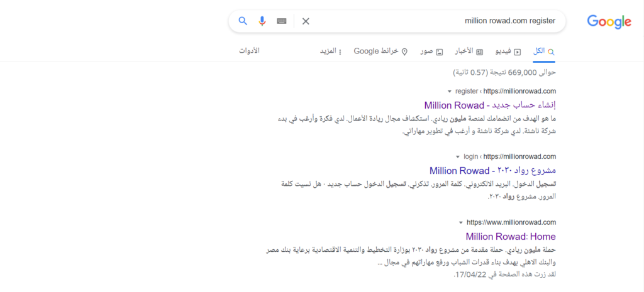
Task: Click the register ‹ https://millionrowad.com URL text
Action: tap(506, 90)
